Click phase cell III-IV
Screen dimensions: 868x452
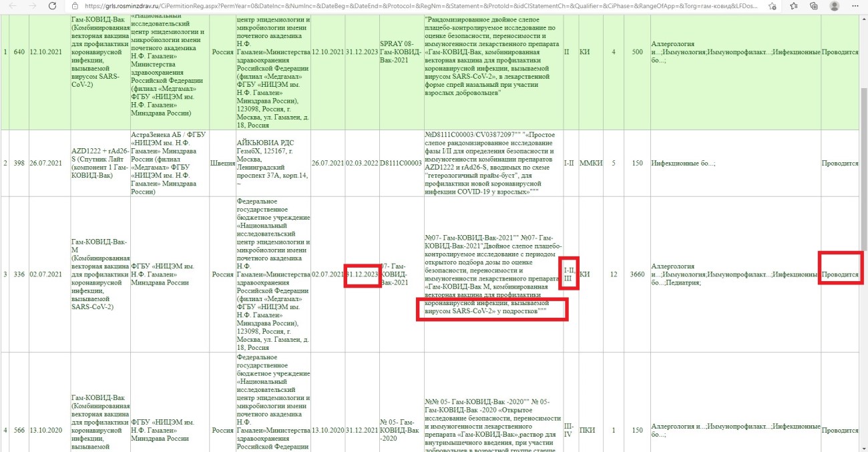click(570, 431)
